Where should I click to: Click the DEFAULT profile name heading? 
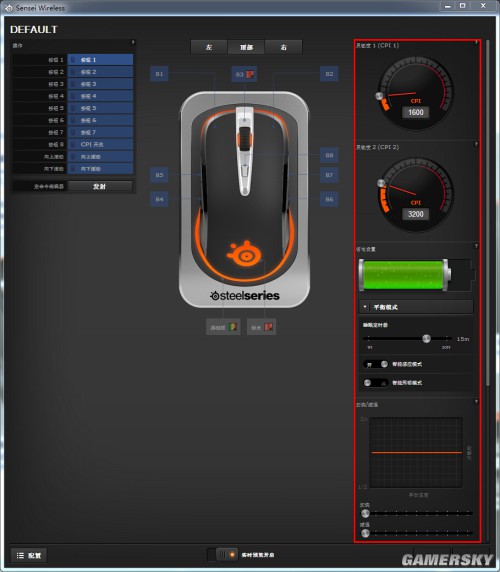click(34, 30)
